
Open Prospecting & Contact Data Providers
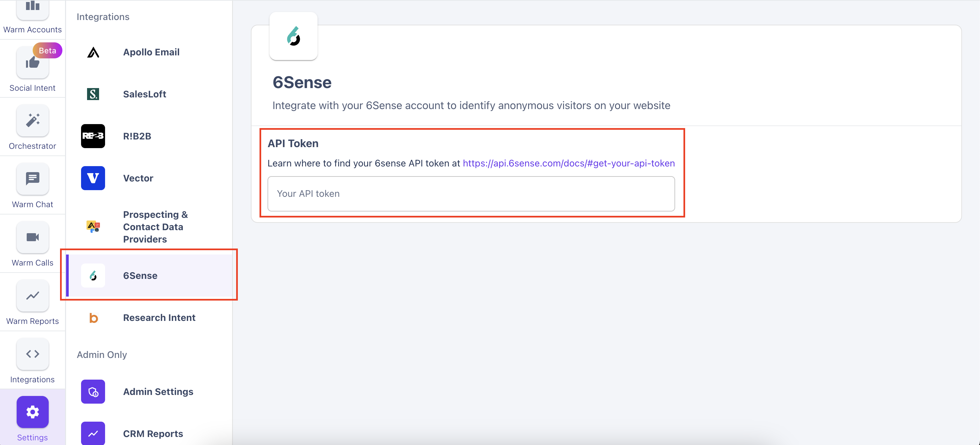tap(155, 227)
